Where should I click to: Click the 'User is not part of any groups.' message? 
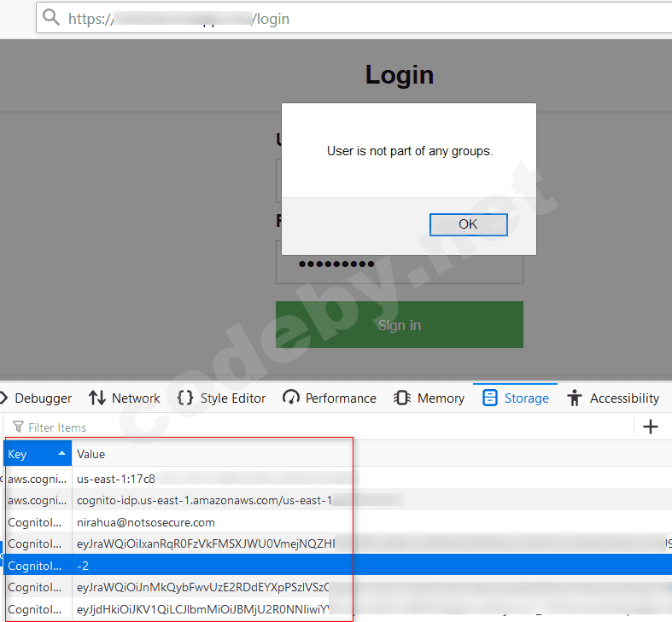click(410, 151)
